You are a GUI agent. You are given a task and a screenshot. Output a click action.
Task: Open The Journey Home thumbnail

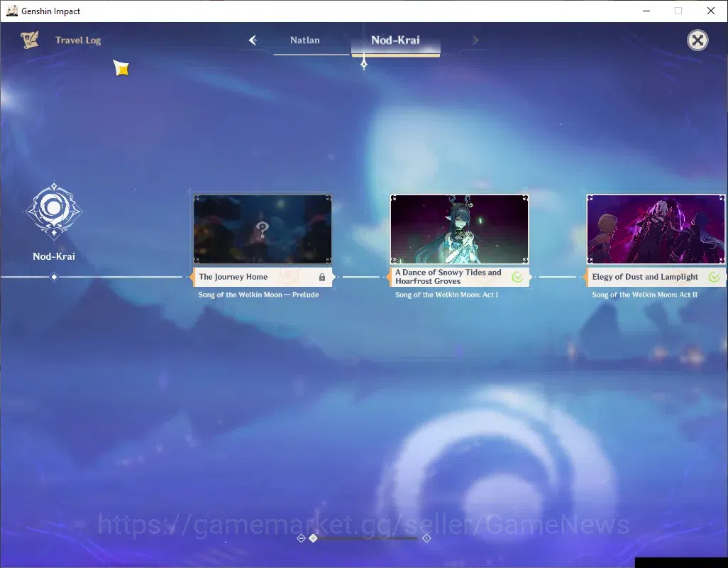[263, 229]
